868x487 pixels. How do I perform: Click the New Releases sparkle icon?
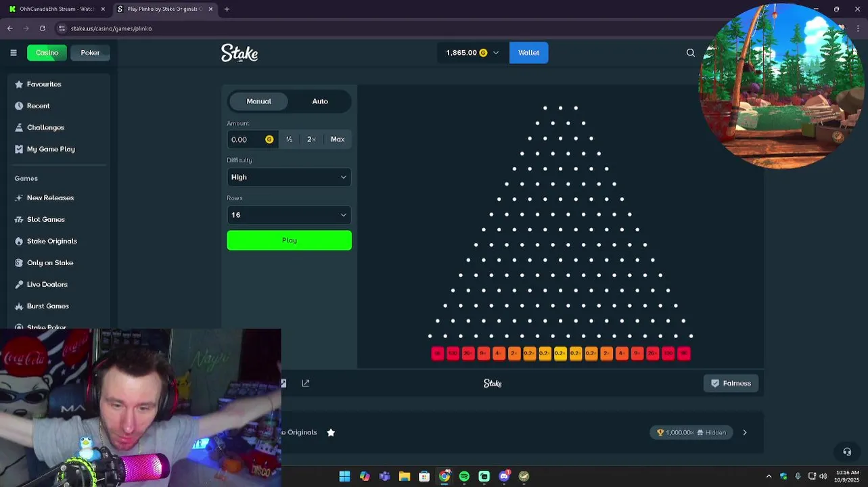(19, 198)
